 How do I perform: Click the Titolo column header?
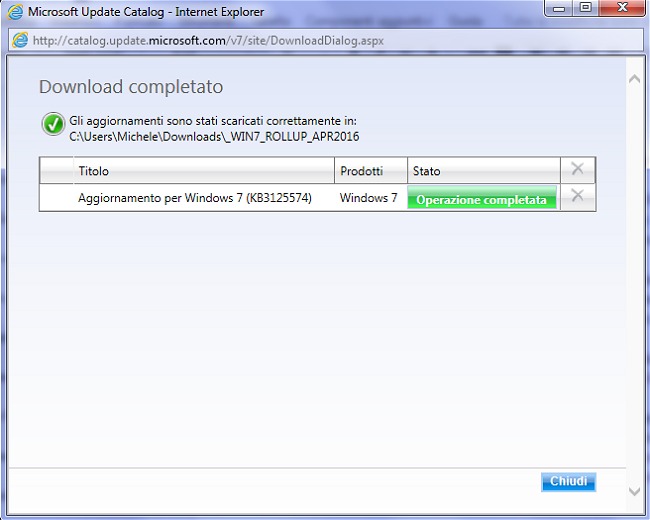point(204,170)
